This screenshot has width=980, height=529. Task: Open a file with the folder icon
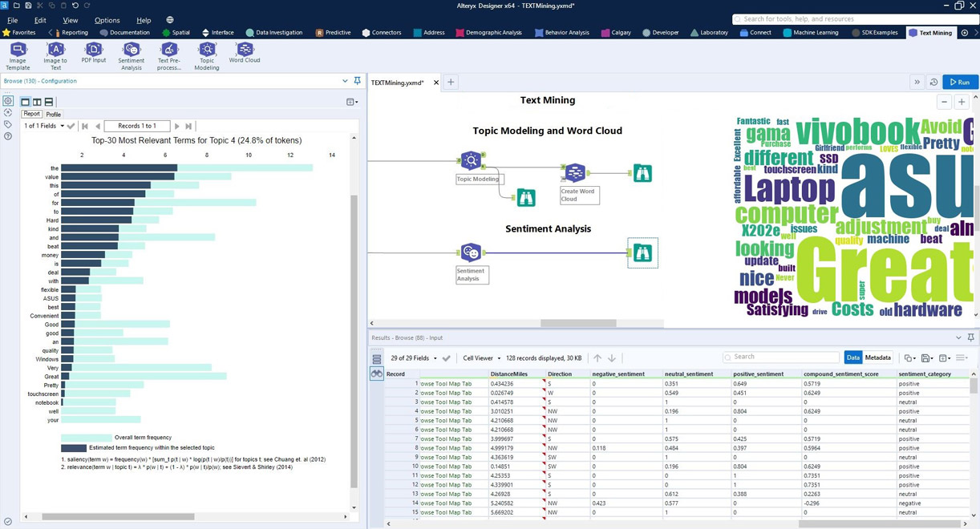point(16,6)
